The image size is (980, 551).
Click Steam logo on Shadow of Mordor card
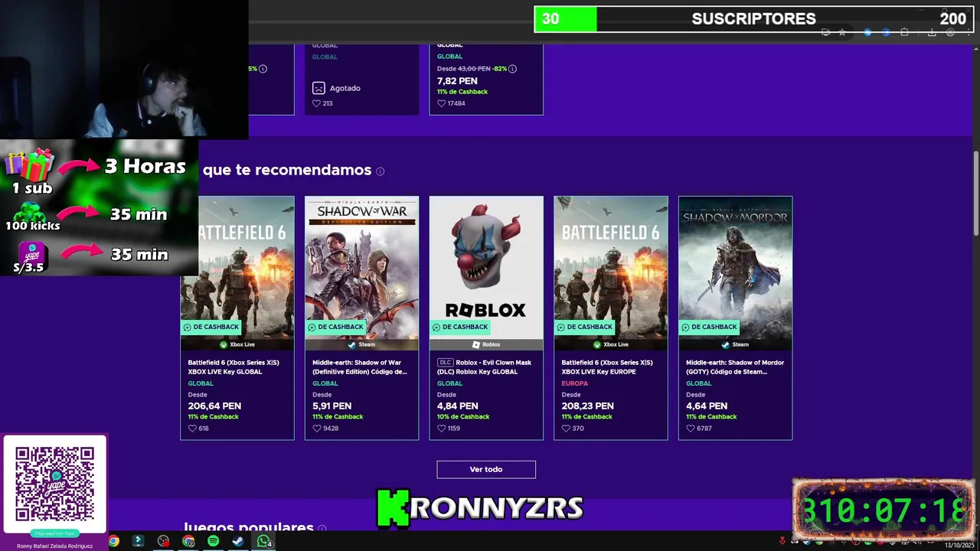[725, 344]
